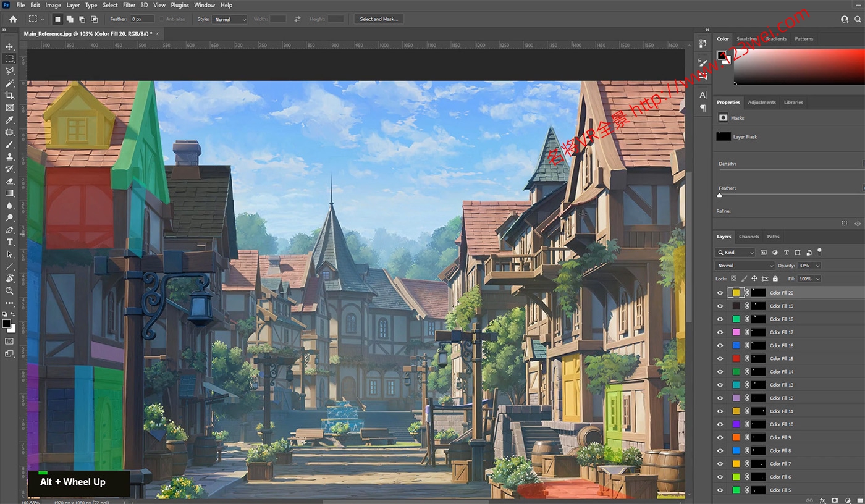
Task: Click the Select and Mask button
Action: (379, 19)
